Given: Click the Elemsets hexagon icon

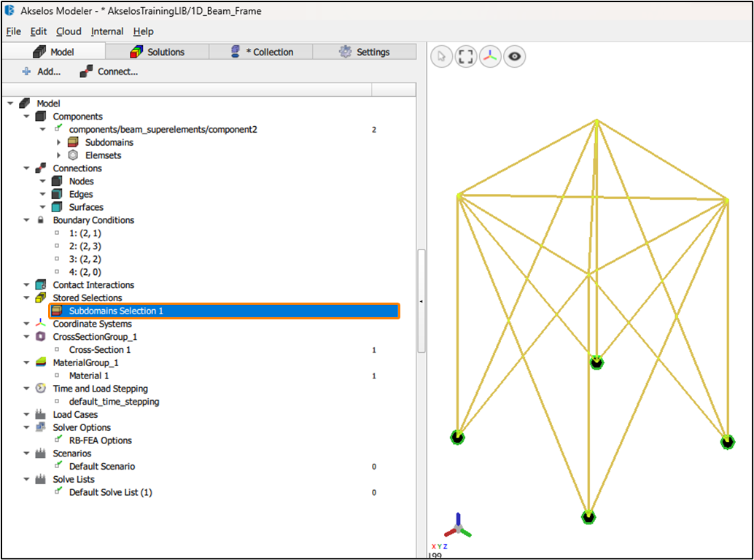Looking at the screenshot, I should [73, 155].
